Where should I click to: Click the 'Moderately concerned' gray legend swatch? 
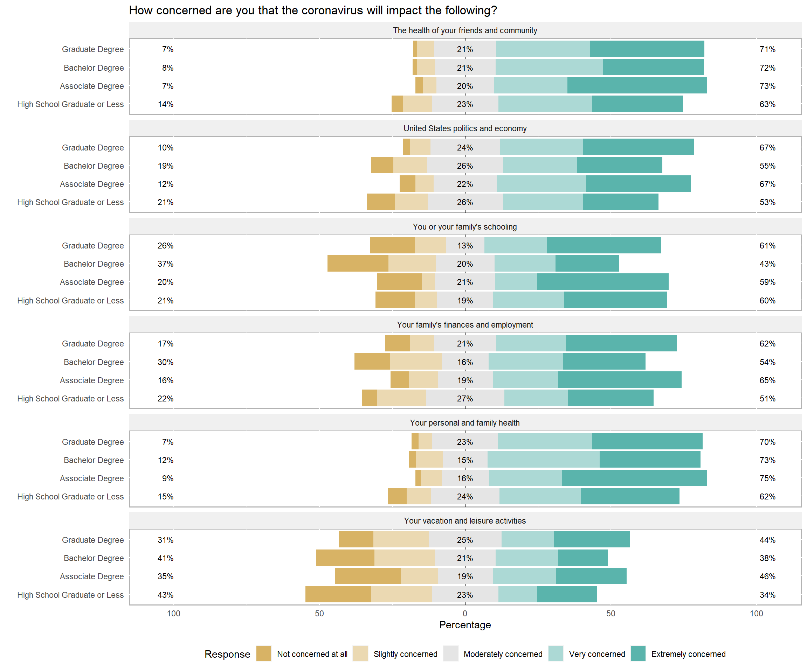tap(450, 653)
